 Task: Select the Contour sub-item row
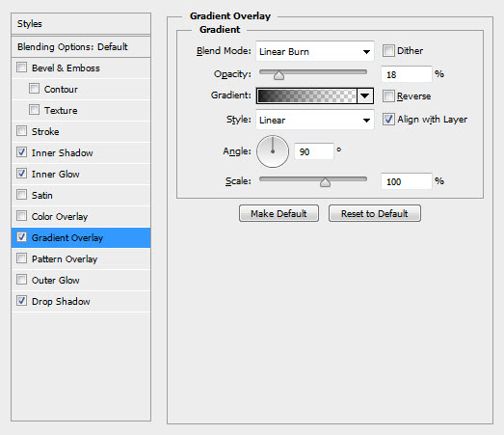pyautogui.click(x=81, y=89)
